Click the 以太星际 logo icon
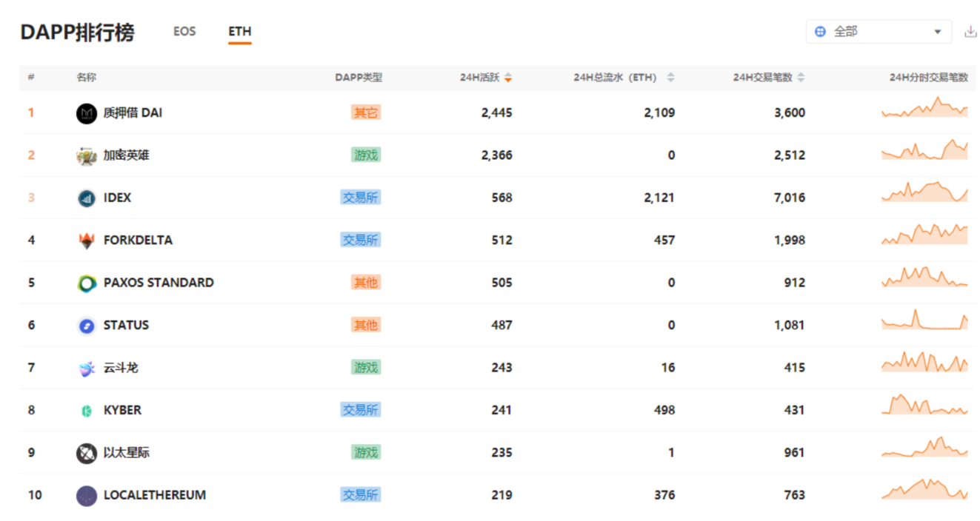 click(87, 453)
